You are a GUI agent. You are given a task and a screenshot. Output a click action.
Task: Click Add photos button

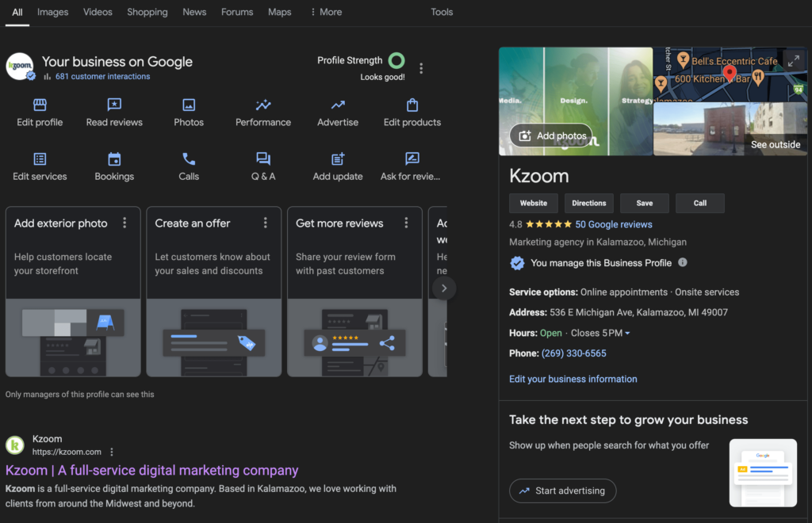(x=551, y=136)
